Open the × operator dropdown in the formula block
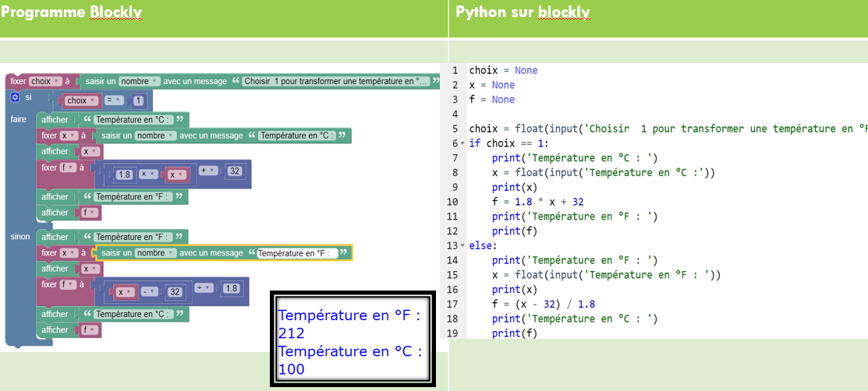 (148, 174)
